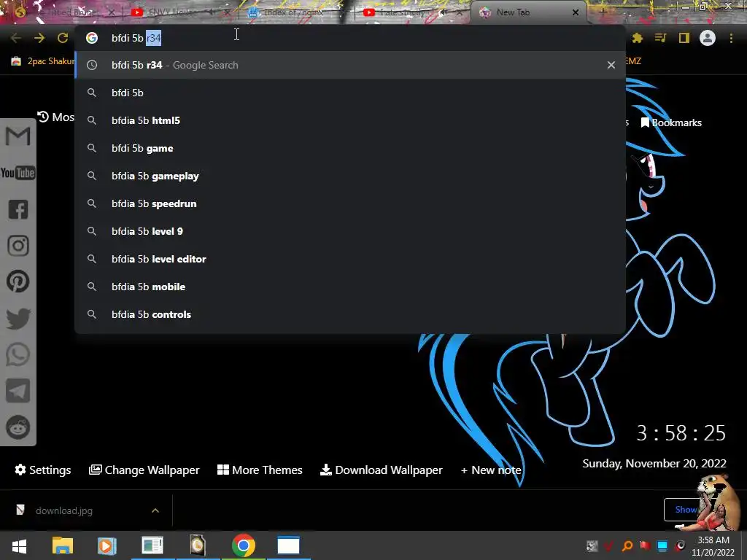
Task: Go back with the browser back arrow
Action: 16,38
